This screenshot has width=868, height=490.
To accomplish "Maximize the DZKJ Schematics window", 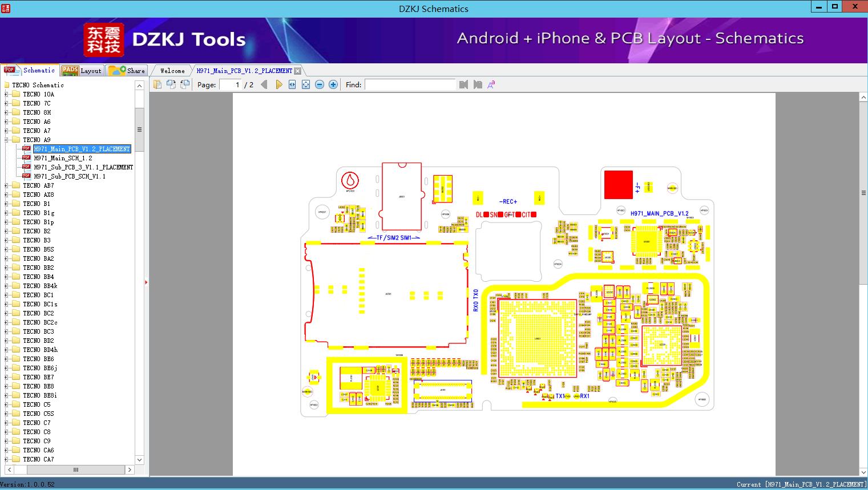I will point(834,6).
